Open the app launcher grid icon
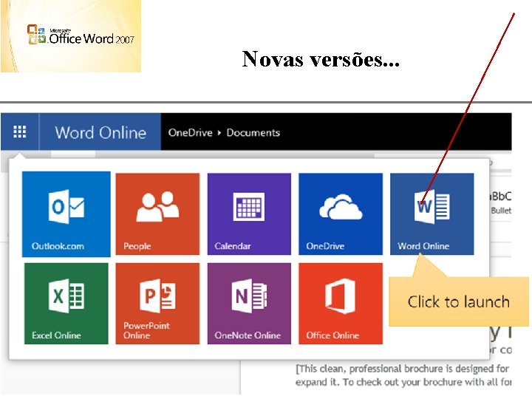 [x=20, y=132]
